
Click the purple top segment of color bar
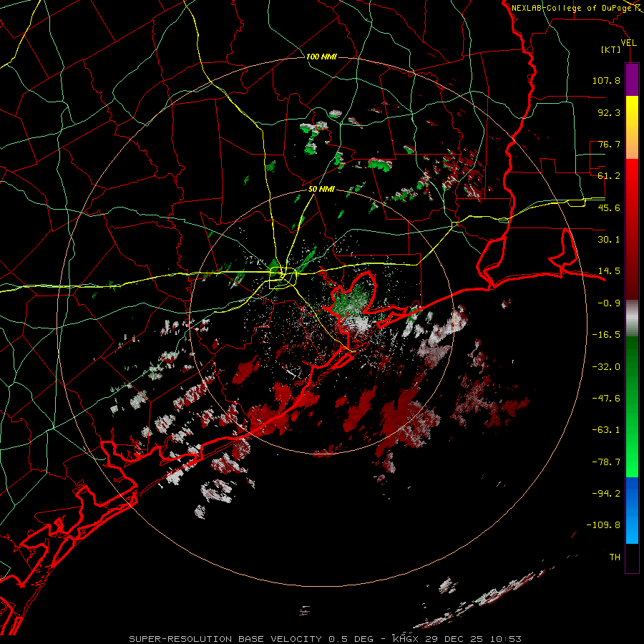coord(632,79)
